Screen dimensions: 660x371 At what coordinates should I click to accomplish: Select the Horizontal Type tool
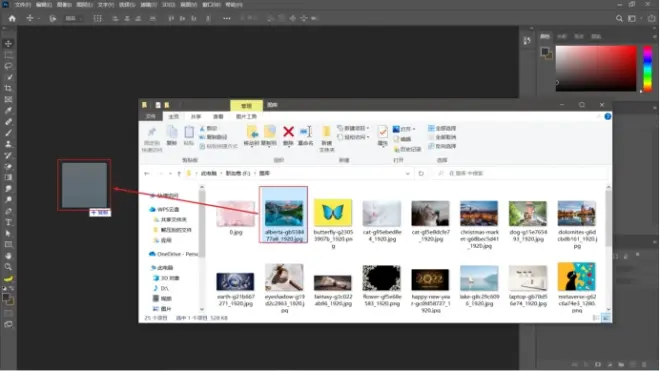pyautogui.click(x=8, y=222)
